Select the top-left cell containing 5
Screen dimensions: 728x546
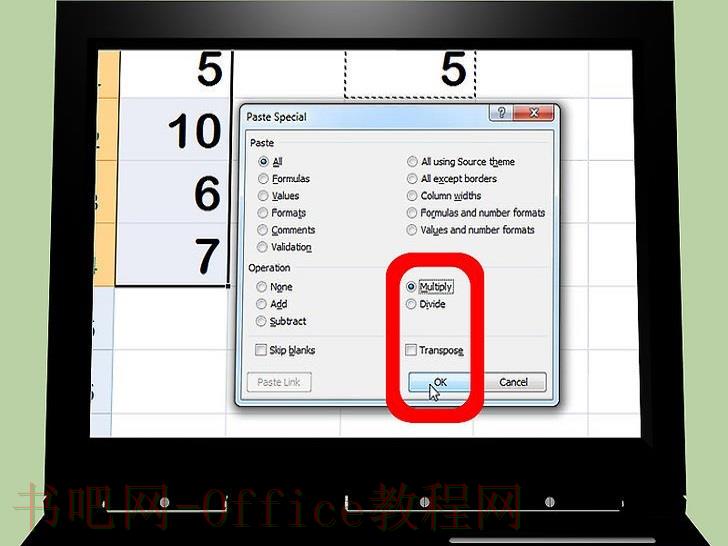click(176, 74)
